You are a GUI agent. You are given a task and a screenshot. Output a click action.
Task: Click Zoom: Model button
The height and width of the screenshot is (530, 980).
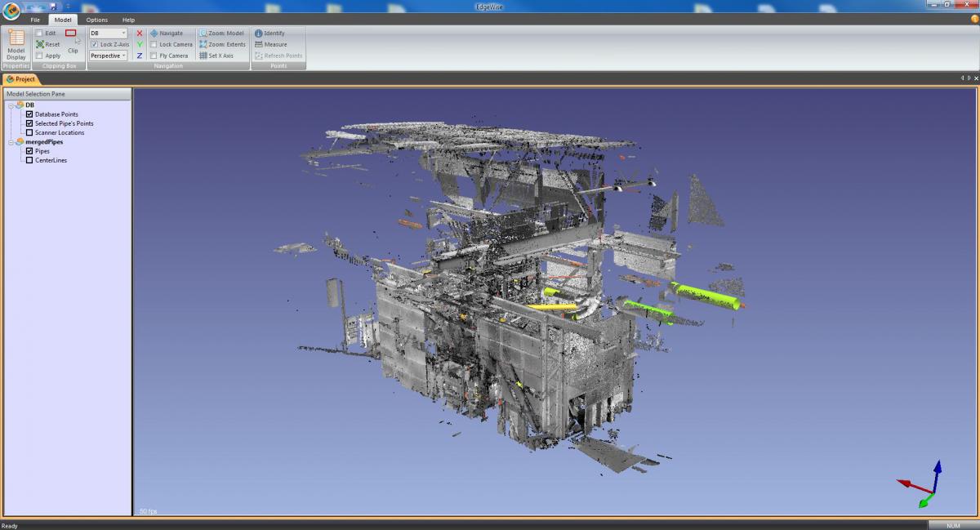point(221,33)
